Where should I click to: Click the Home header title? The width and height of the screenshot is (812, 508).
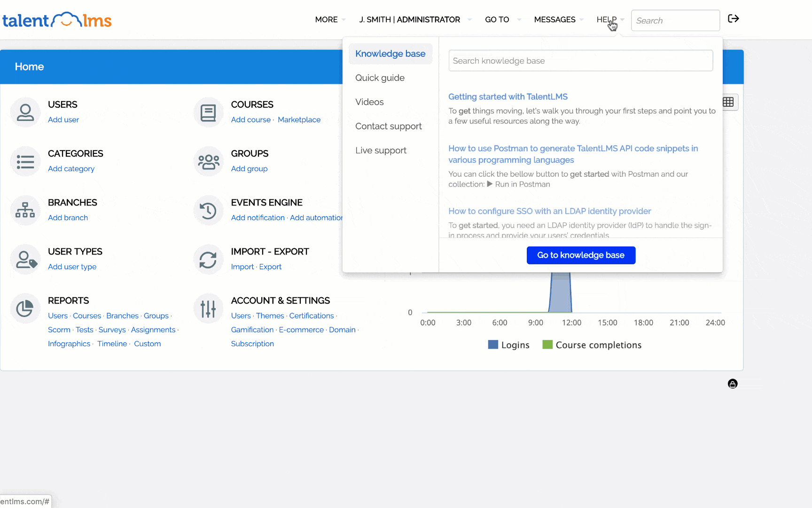[x=29, y=67]
